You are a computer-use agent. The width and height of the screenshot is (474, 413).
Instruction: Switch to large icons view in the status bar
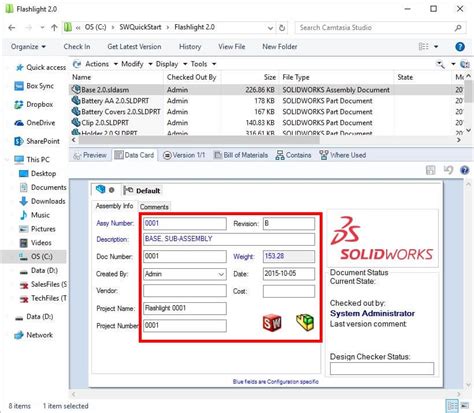[x=464, y=406]
